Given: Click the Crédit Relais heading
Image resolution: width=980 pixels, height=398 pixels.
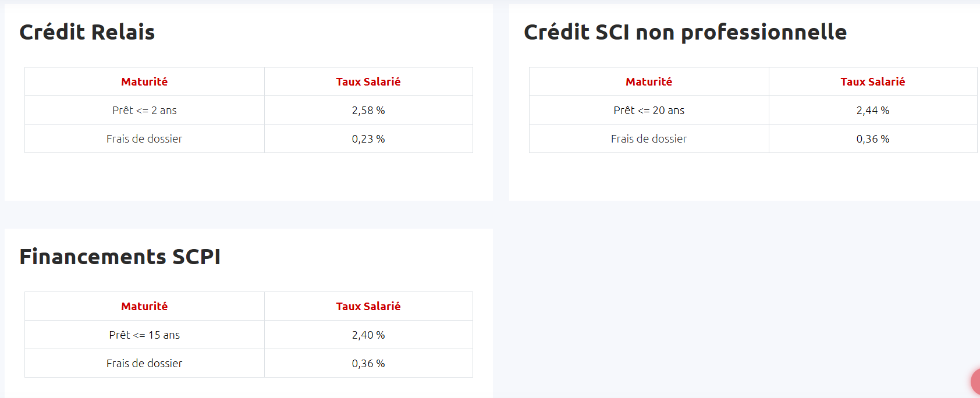Looking at the screenshot, I should point(87,32).
